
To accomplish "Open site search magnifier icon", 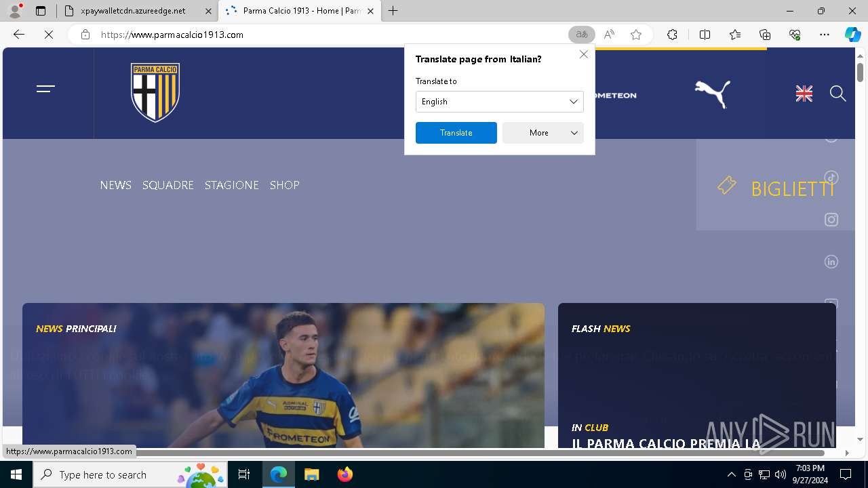I will point(838,94).
